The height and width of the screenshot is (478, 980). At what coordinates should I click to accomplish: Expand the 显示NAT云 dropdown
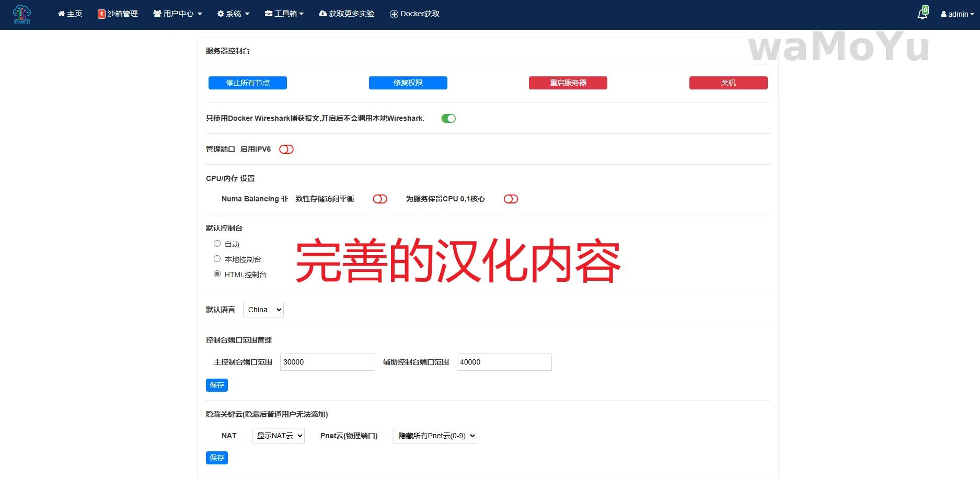click(278, 436)
